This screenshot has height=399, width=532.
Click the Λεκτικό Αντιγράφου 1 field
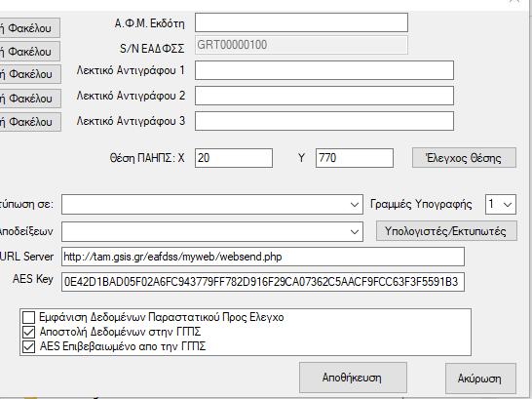pos(324,70)
